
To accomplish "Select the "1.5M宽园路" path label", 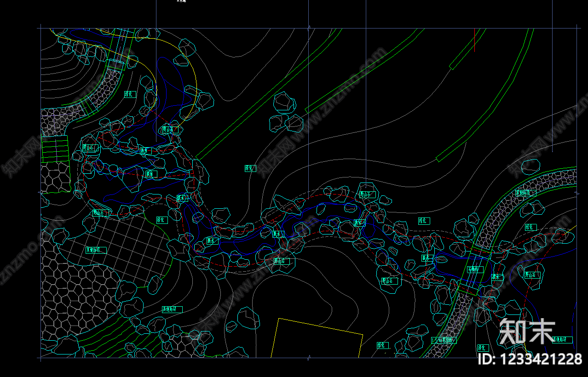I will 444,341.
